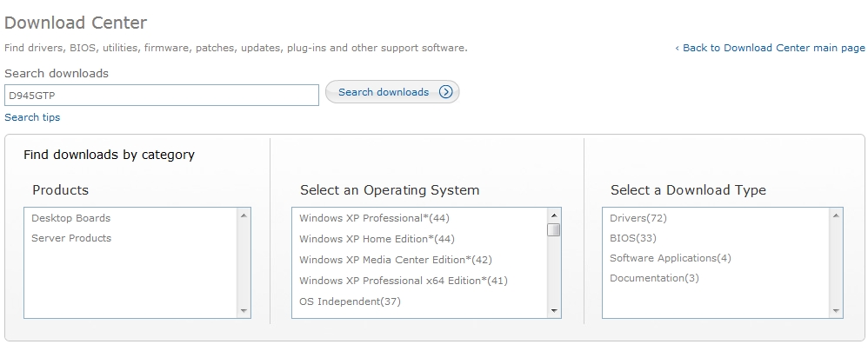Choose Windows XP Professional*(44) operating system
The height and width of the screenshot is (351, 868).
click(x=374, y=218)
